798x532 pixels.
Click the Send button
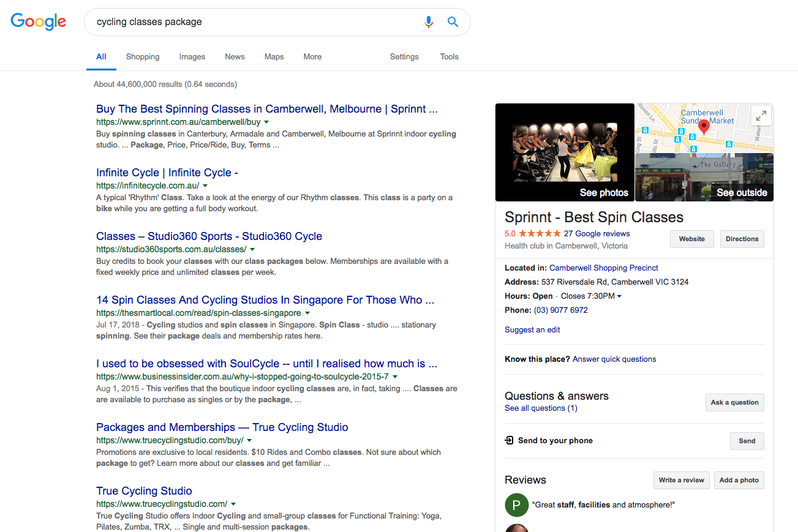point(747,441)
